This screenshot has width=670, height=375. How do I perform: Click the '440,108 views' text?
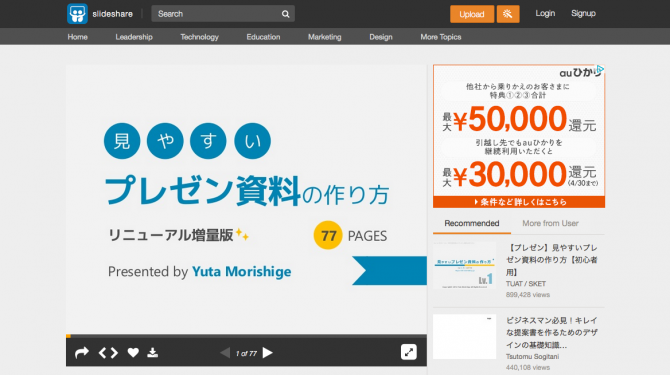click(528, 367)
